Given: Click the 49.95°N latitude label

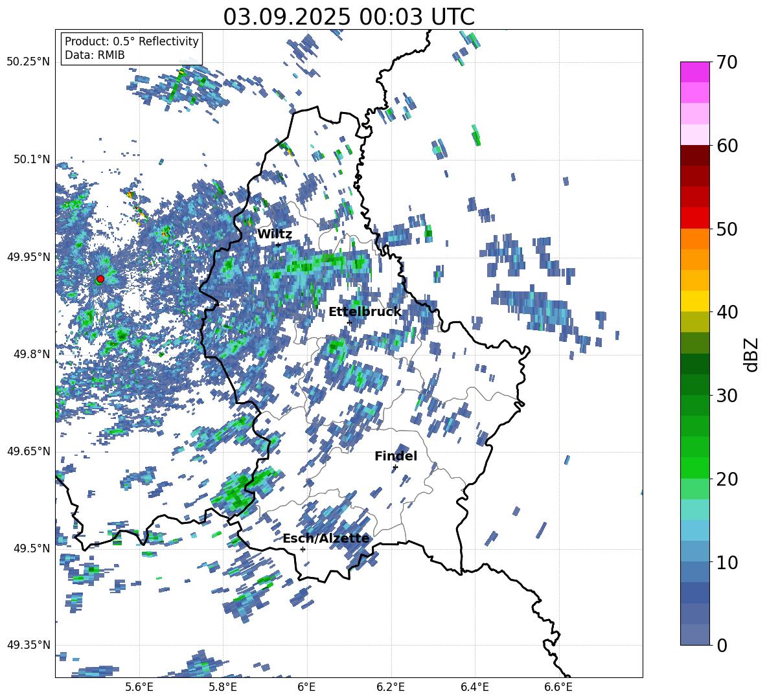Looking at the screenshot, I should [29, 256].
